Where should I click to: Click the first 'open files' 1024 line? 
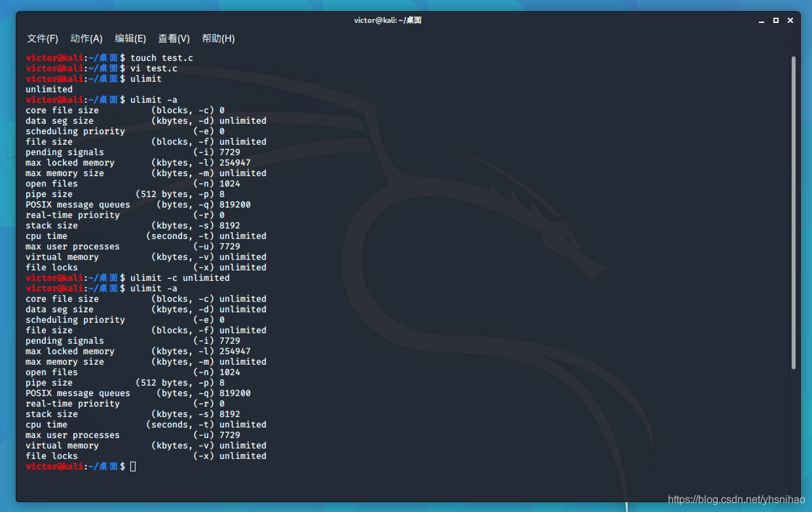click(x=133, y=183)
